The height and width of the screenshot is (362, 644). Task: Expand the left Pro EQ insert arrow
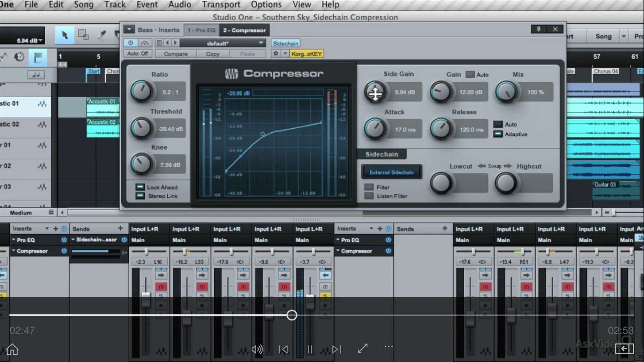pyautogui.click(x=13, y=240)
